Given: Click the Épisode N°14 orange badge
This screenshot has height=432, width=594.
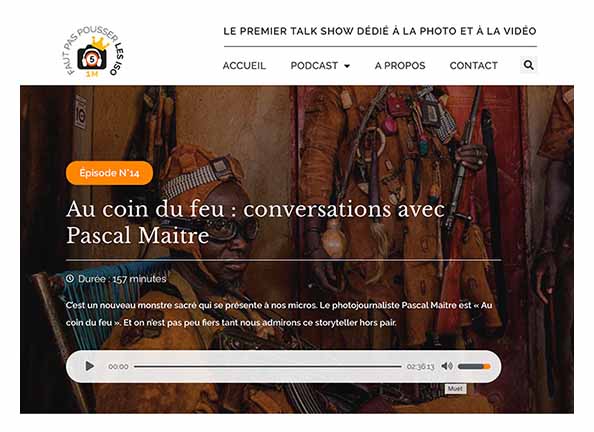Looking at the screenshot, I should coord(109,173).
